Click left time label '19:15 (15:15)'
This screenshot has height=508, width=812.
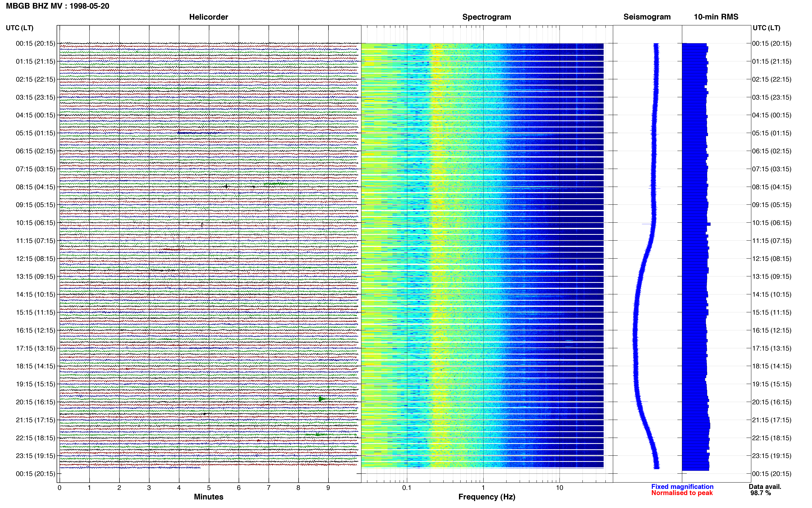click(36, 384)
